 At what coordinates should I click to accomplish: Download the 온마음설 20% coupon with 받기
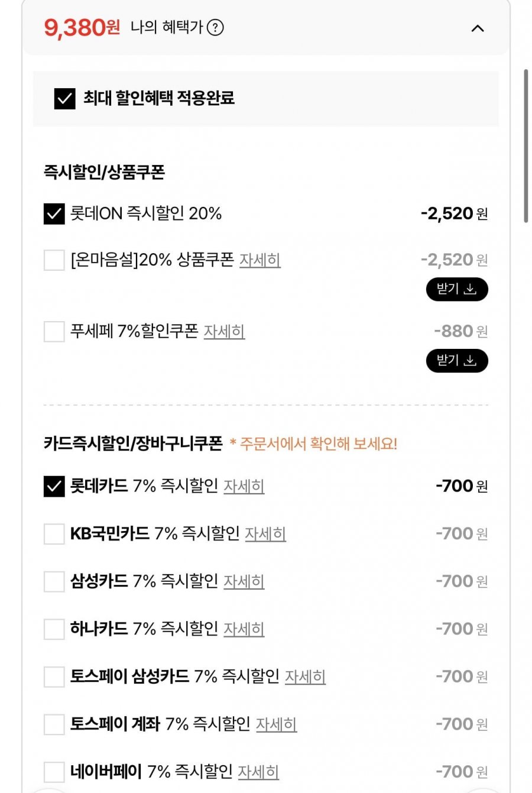click(456, 289)
